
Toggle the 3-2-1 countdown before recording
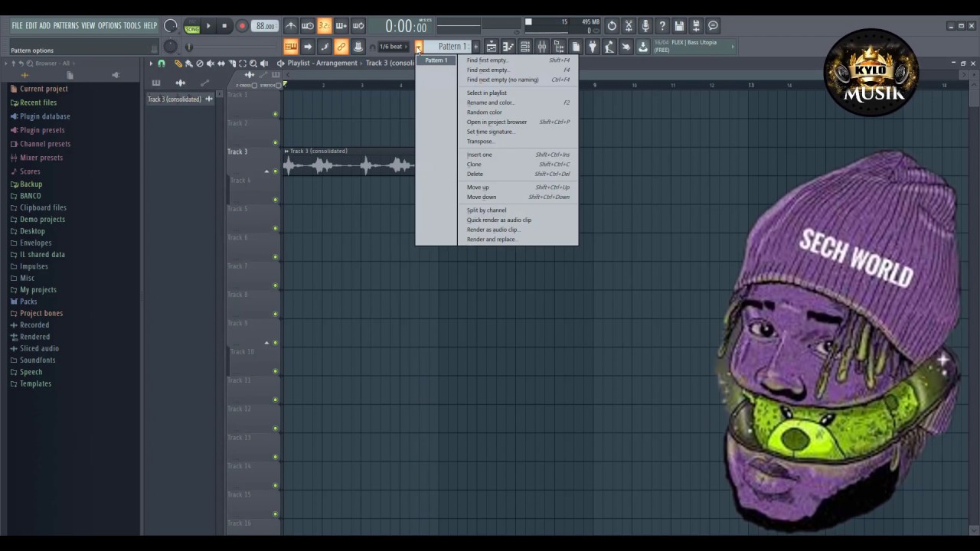(x=325, y=26)
